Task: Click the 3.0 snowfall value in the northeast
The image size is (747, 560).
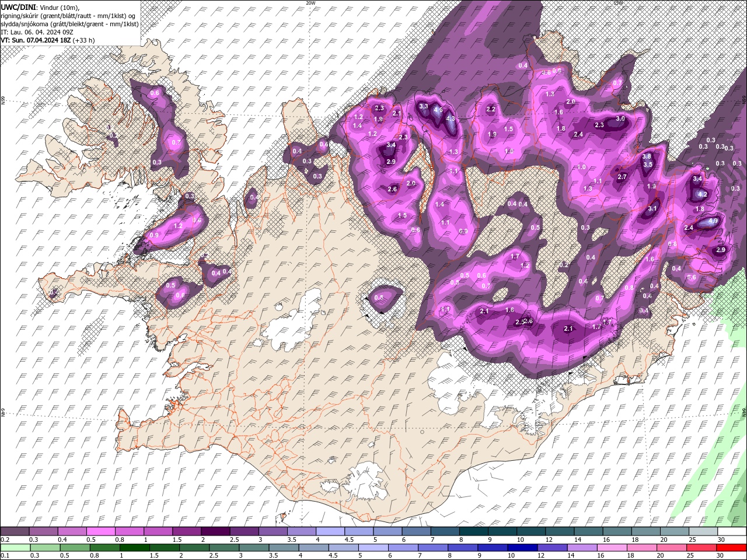Action: point(620,118)
